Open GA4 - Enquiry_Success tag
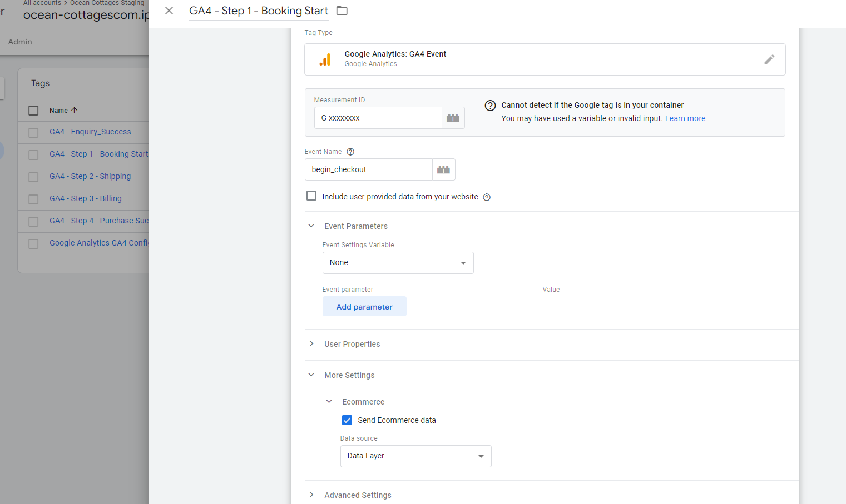The width and height of the screenshot is (846, 504). click(90, 132)
